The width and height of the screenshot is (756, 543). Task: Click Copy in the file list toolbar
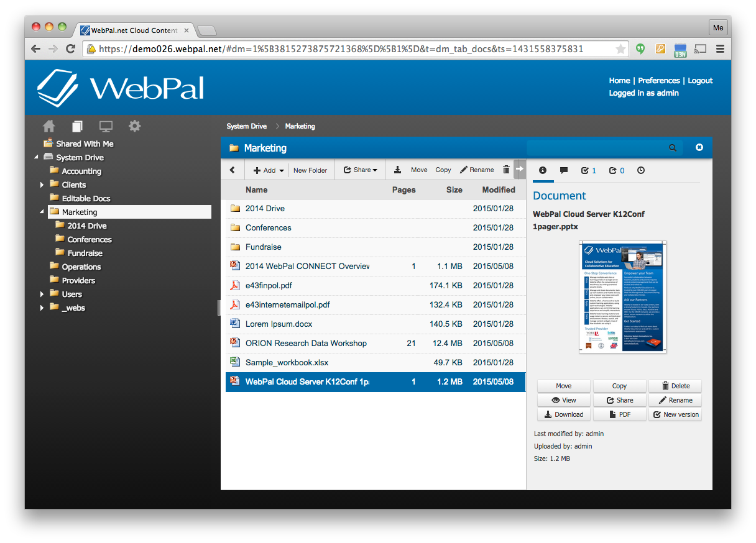(443, 170)
